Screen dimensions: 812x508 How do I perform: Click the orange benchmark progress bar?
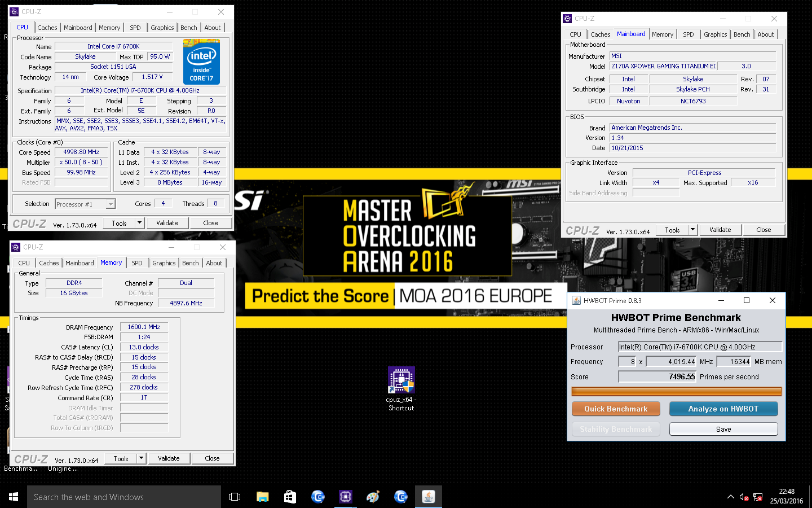pos(677,391)
